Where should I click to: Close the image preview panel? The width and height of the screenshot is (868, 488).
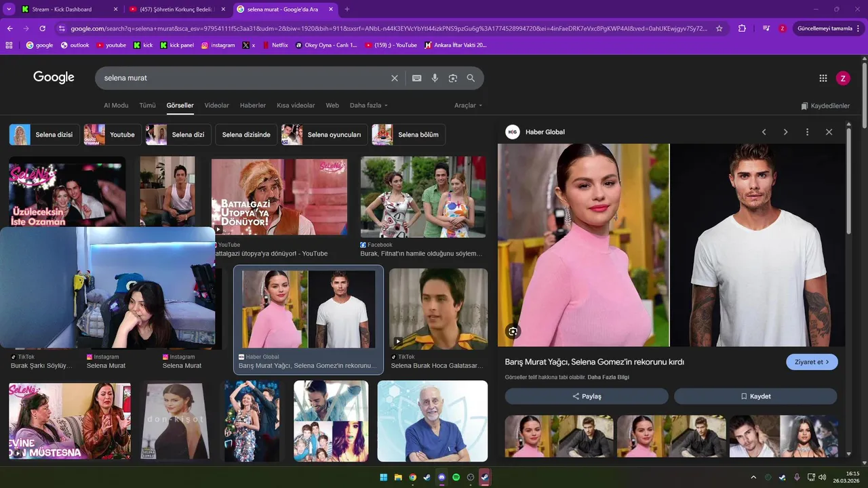829,132
